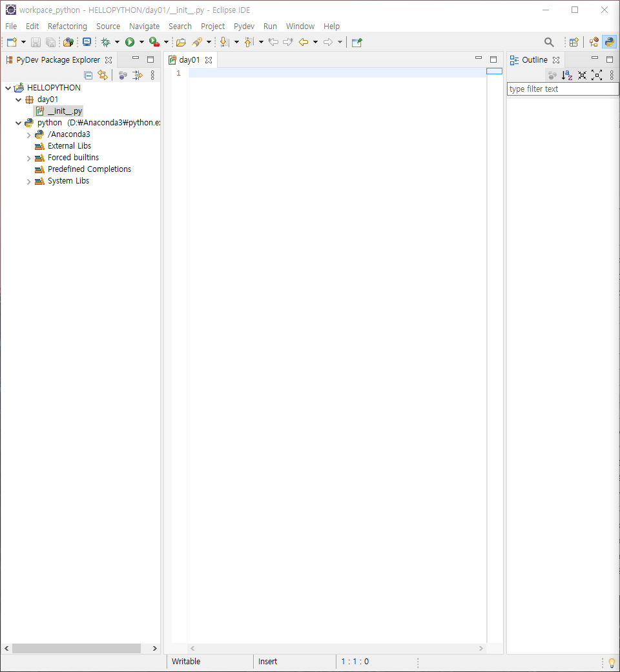Open the Source menu
Screen dimensions: 620x672
(108, 26)
